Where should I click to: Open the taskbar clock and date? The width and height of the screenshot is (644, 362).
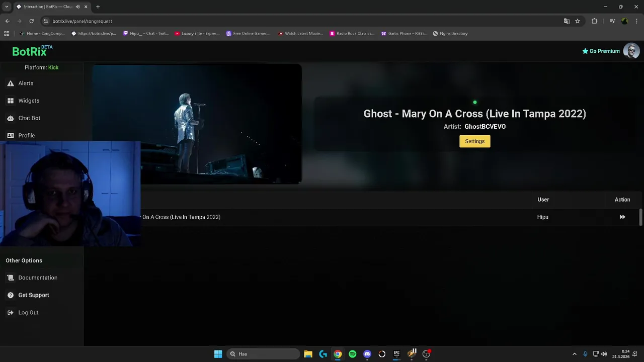[x=621, y=354]
